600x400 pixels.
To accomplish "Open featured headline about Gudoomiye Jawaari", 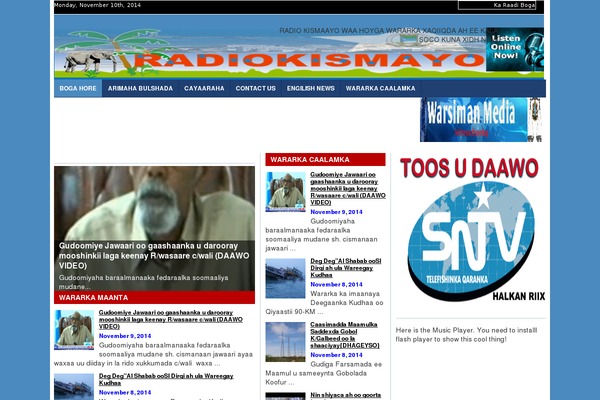I will [154, 256].
